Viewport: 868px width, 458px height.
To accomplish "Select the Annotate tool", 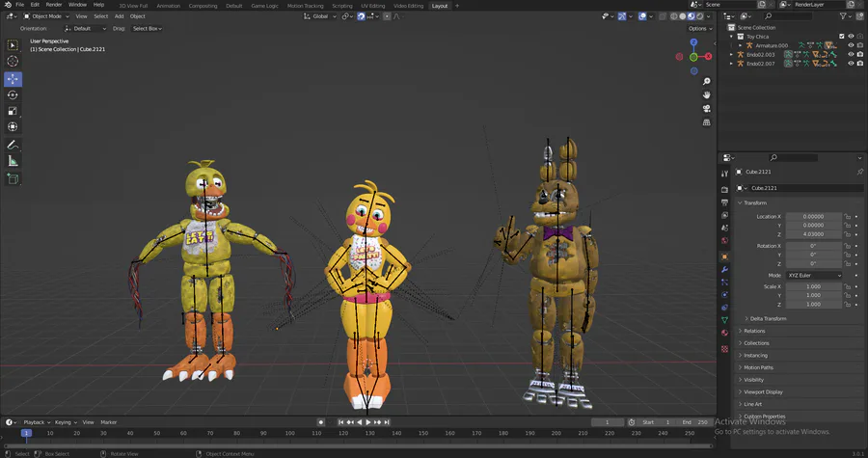I will click(x=13, y=145).
